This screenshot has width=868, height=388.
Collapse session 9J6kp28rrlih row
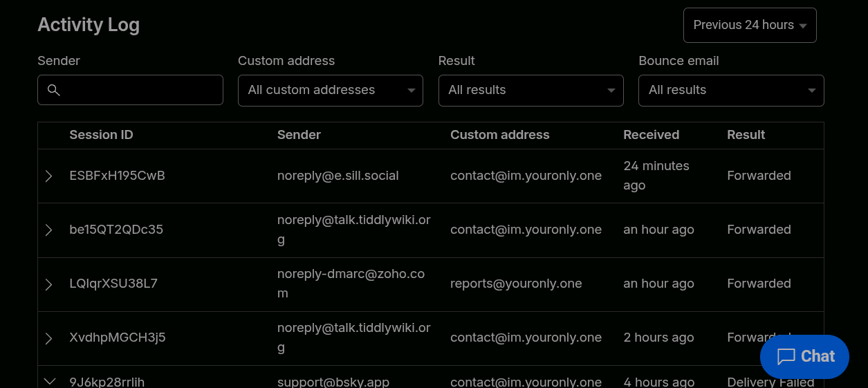point(49,381)
